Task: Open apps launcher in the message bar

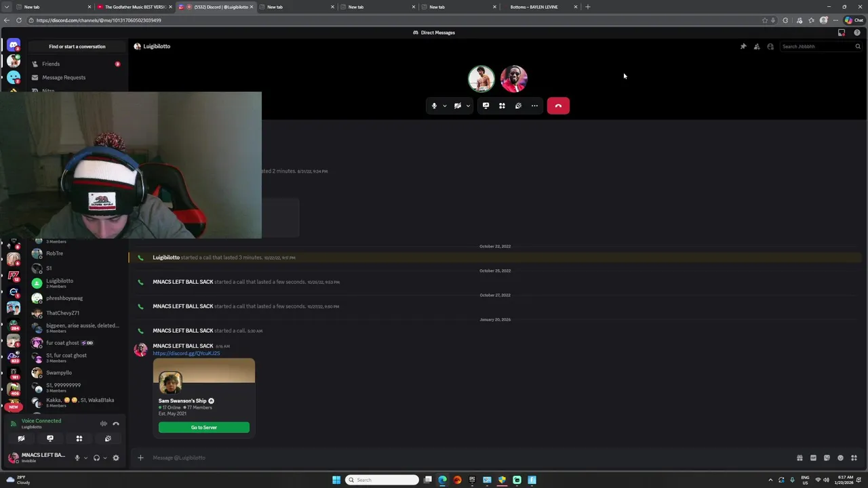Action: coord(854,457)
